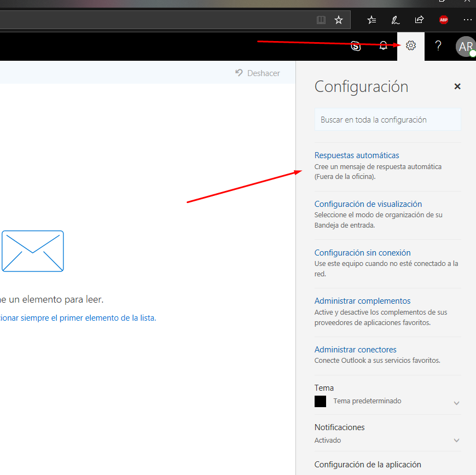The height and width of the screenshot is (475, 476).
Task: Open Skype from the Outlook header
Action: (x=356, y=46)
